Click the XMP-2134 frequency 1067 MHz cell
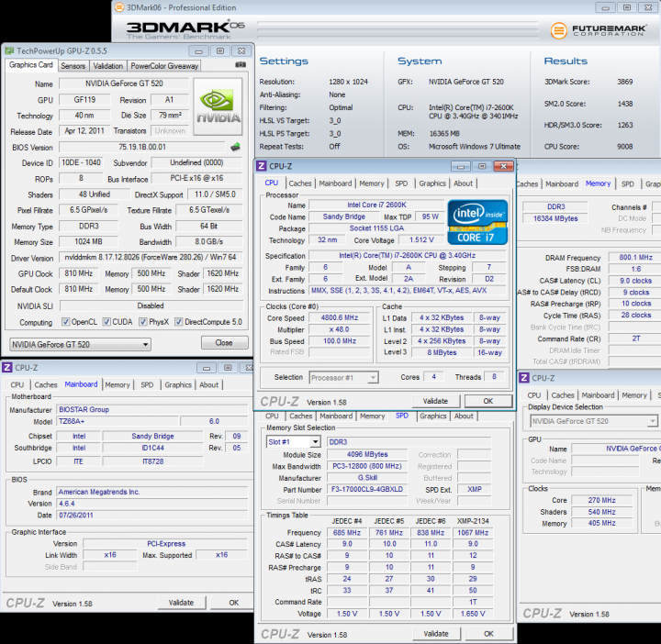Screen dimensions: 661x644 pyautogui.click(x=473, y=533)
